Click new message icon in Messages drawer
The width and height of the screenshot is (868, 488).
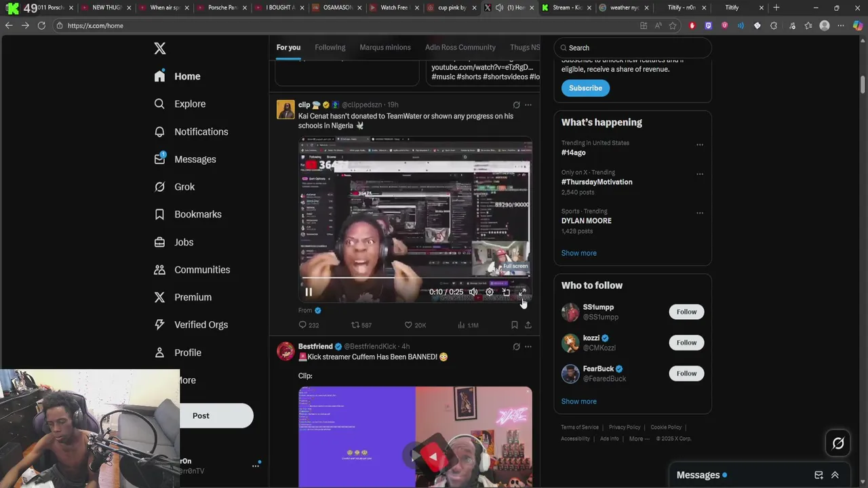click(x=818, y=475)
